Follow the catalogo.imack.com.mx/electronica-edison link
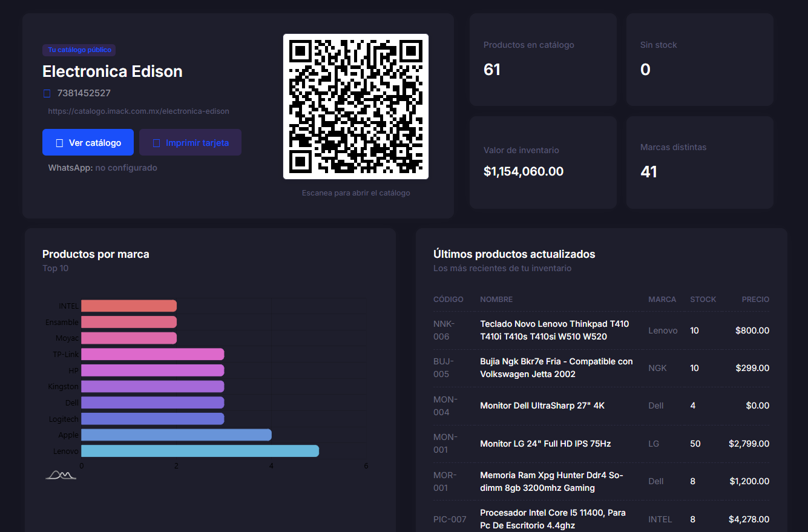Viewport: 808px width, 532px height. [x=139, y=111]
